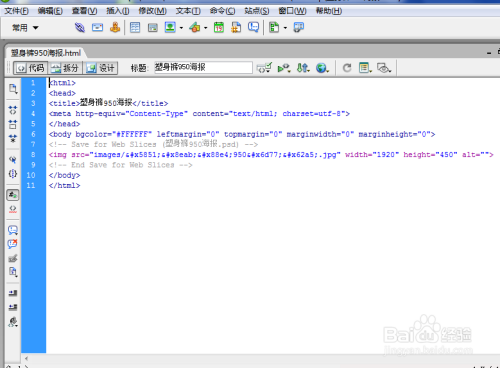Open image icon dropdown arrow
This screenshot has height=368, width=500.
pyautogui.click(x=181, y=28)
